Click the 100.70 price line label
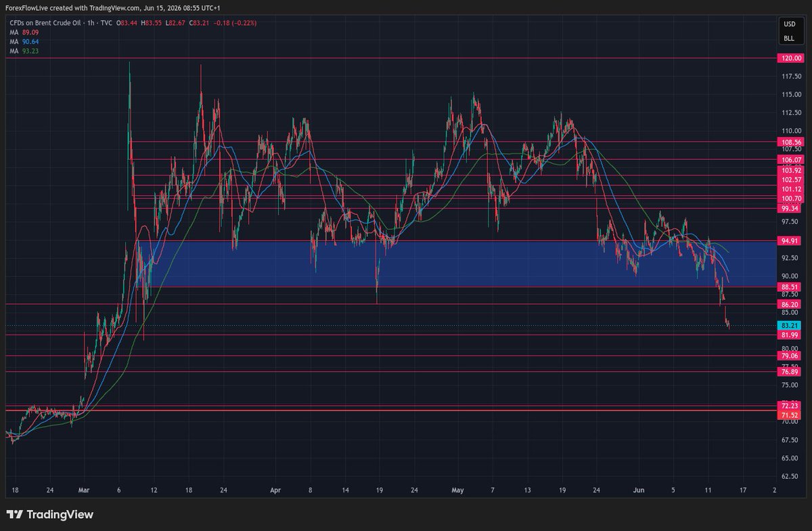Viewport: 812px width, 531px height. 791,198
